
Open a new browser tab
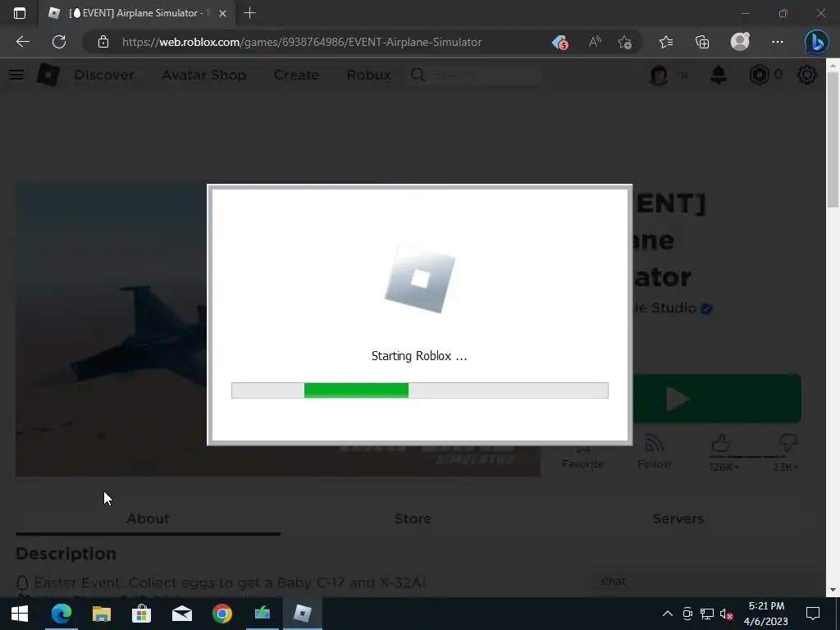(249, 13)
